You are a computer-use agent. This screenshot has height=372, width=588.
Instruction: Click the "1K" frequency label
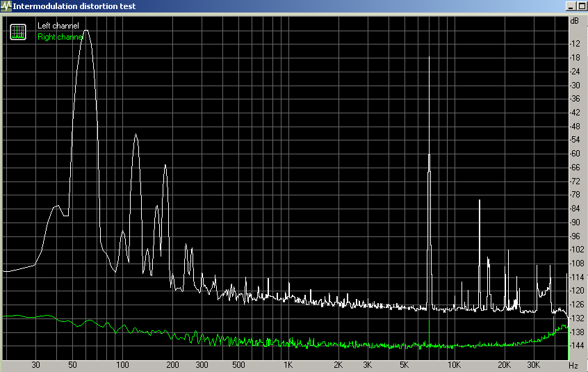(288, 365)
